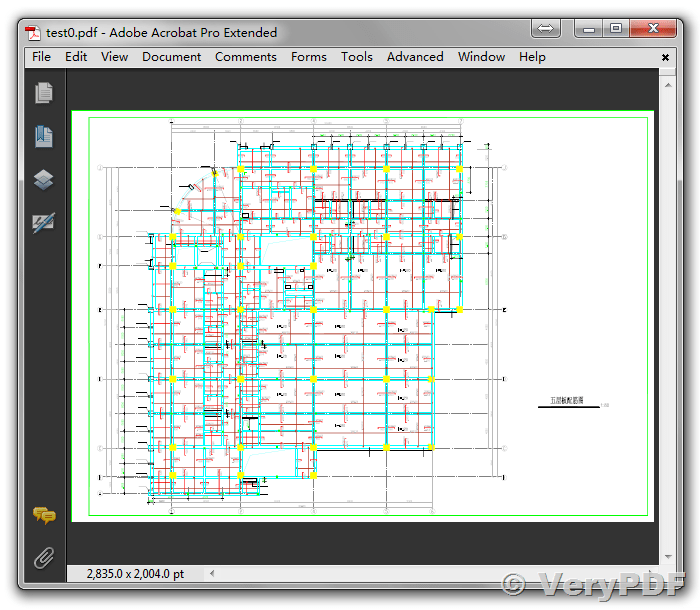Click the floor plan drawing on the page
The height and width of the screenshot is (610, 700).
coord(304,317)
